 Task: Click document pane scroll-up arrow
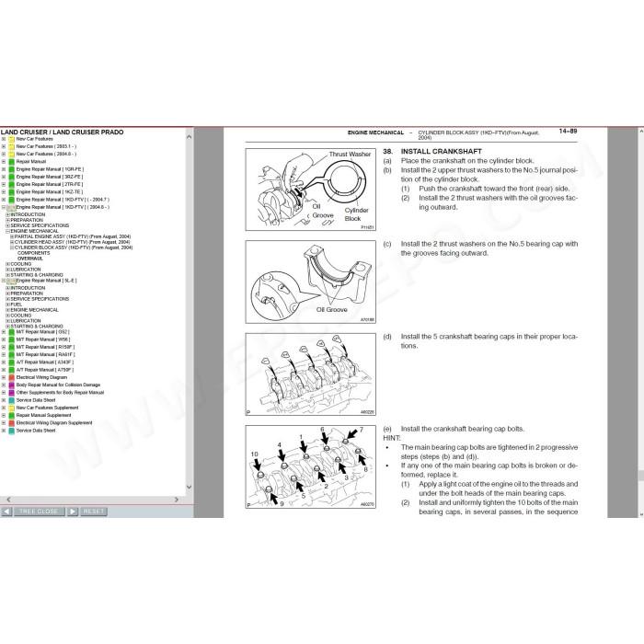pyautogui.click(x=641, y=131)
